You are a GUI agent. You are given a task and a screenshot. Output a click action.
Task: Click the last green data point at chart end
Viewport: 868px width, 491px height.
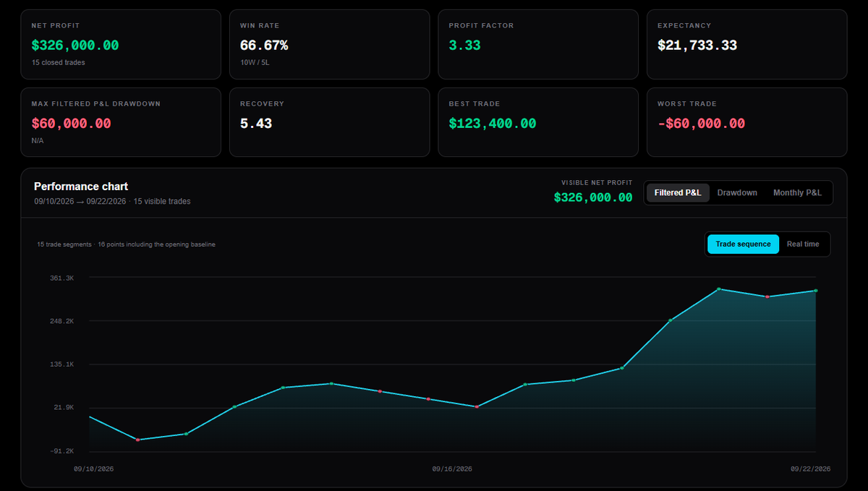(816, 291)
